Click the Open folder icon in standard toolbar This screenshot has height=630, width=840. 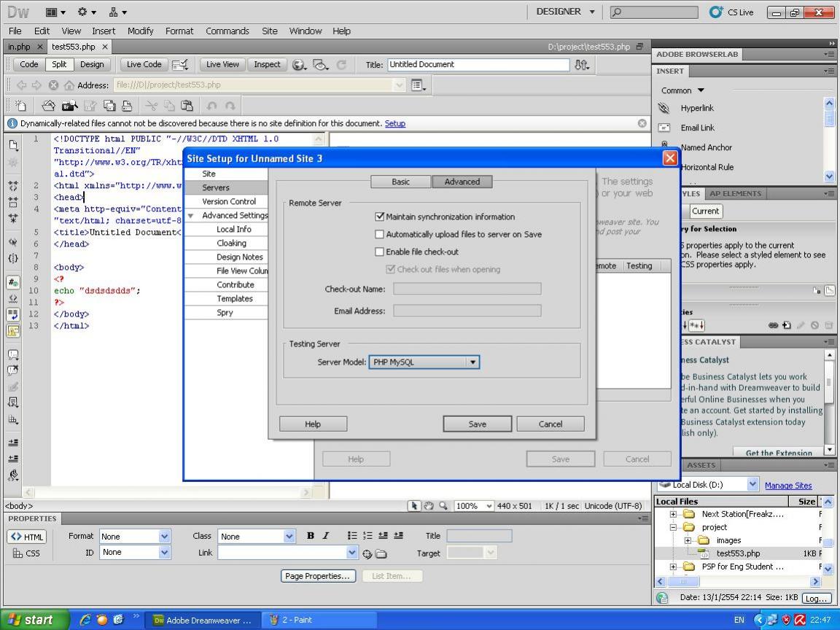[x=48, y=106]
